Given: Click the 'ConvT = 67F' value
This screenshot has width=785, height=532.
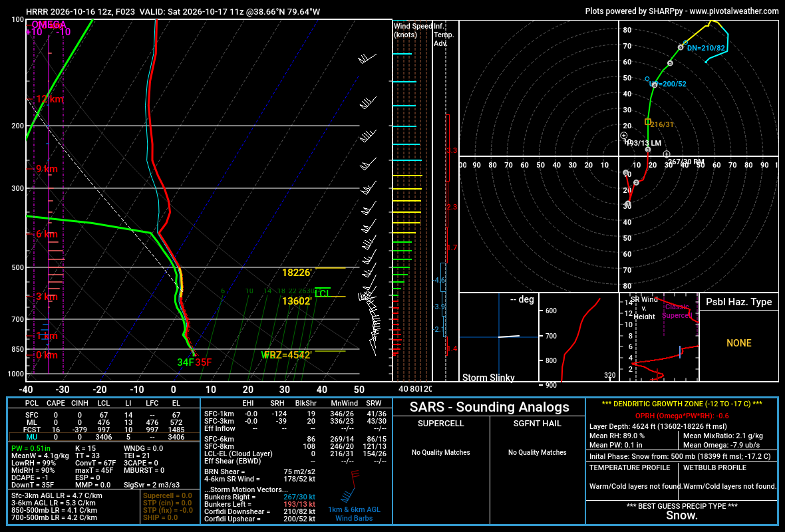Looking at the screenshot, I should [x=96, y=463].
